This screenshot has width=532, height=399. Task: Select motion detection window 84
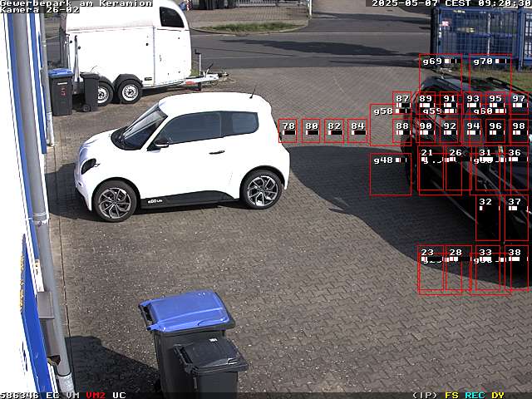357,131
